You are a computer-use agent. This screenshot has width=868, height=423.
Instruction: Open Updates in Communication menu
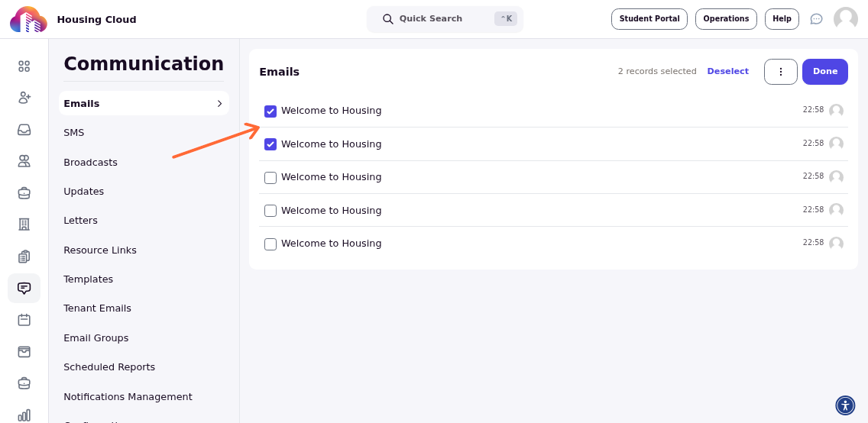pyautogui.click(x=83, y=192)
